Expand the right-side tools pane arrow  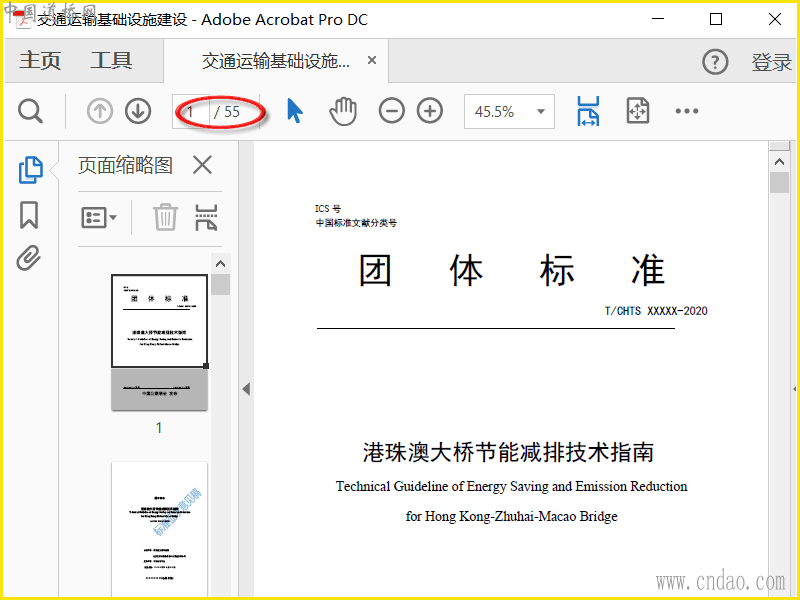794,389
